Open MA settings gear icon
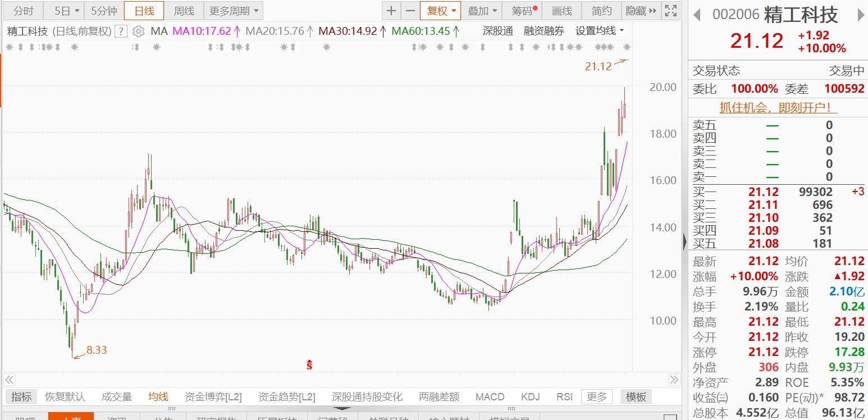 pyautogui.click(x=138, y=31)
